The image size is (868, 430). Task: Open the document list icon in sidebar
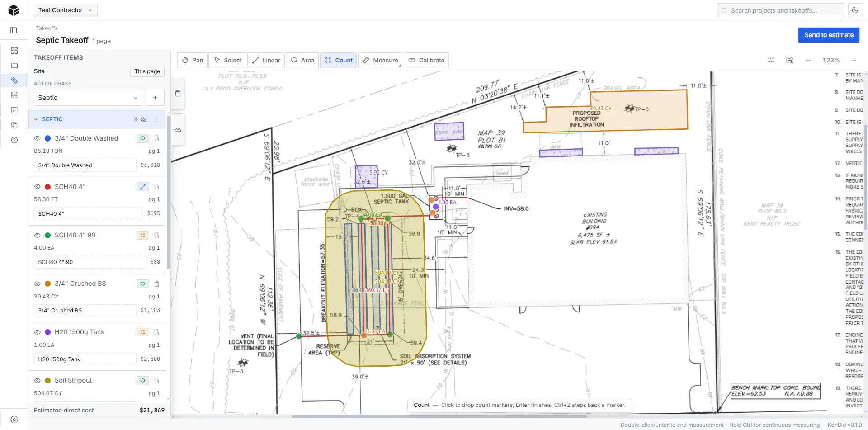click(x=14, y=110)
